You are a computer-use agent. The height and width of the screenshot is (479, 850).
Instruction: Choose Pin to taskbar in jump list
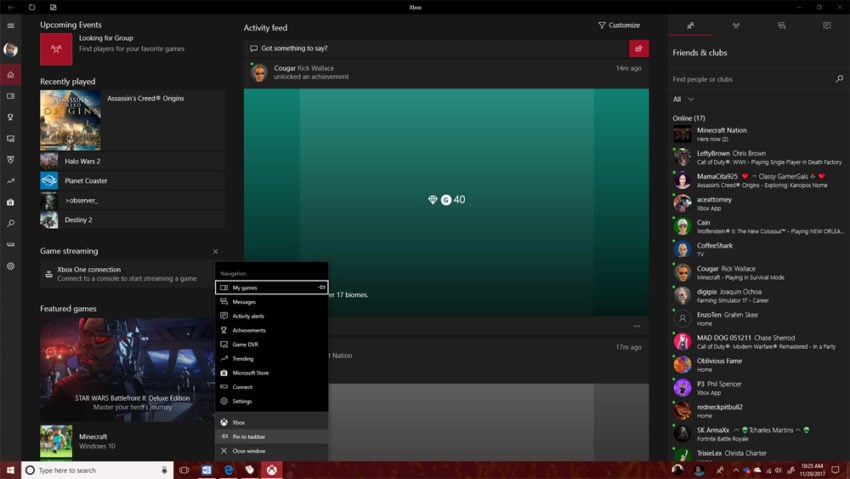coord(272,437)
